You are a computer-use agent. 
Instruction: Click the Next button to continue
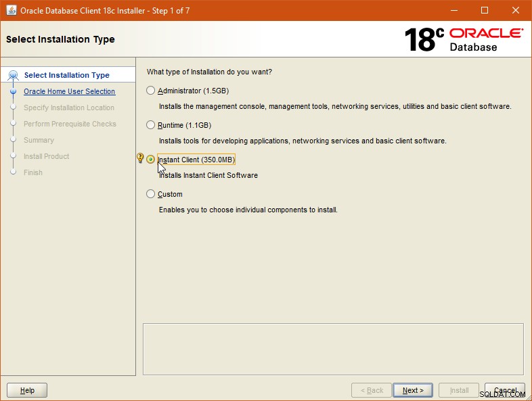413,390
